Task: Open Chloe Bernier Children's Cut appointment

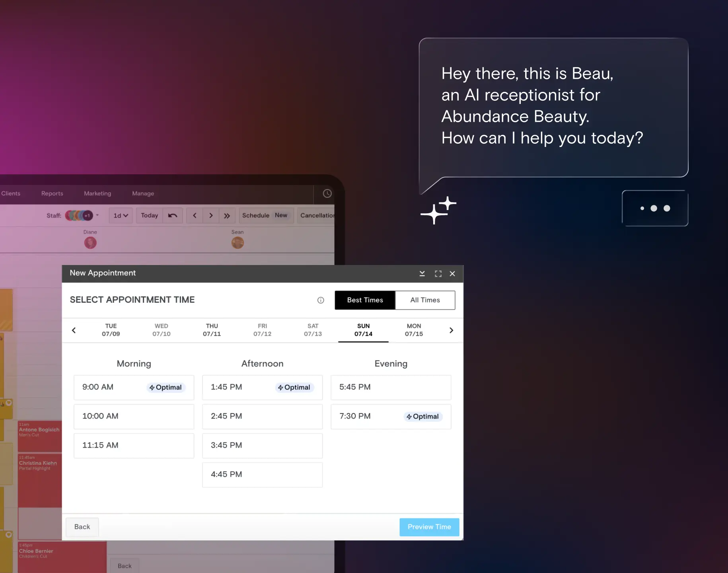Action: click(x=62, y=557)
